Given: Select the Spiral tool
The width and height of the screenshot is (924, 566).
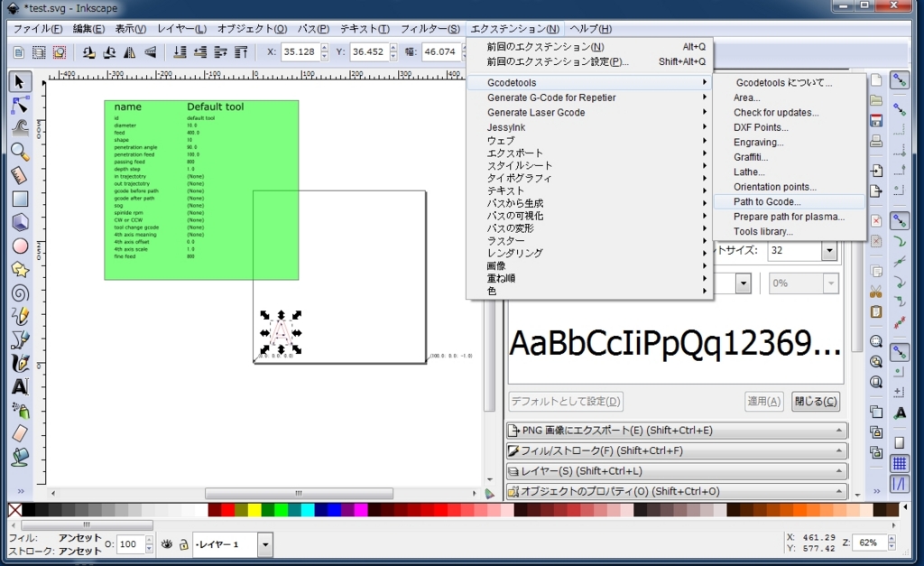Looking at the screenshot, I should (x=20, y=293).
